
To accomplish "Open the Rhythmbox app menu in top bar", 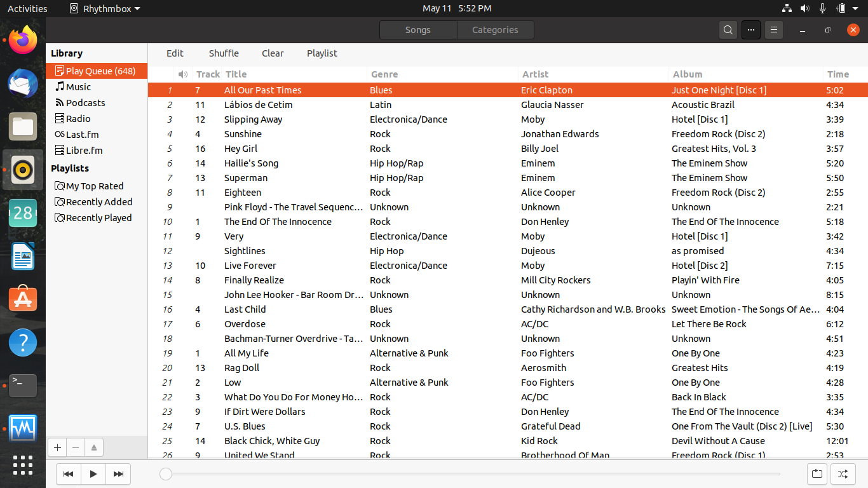I will [105, 8].
